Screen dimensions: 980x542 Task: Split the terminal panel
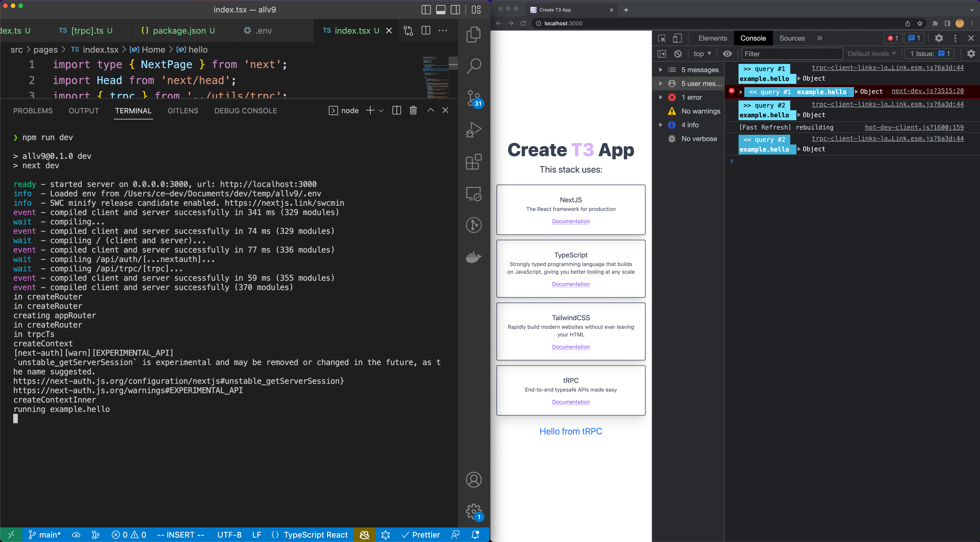tap(396, 110)
